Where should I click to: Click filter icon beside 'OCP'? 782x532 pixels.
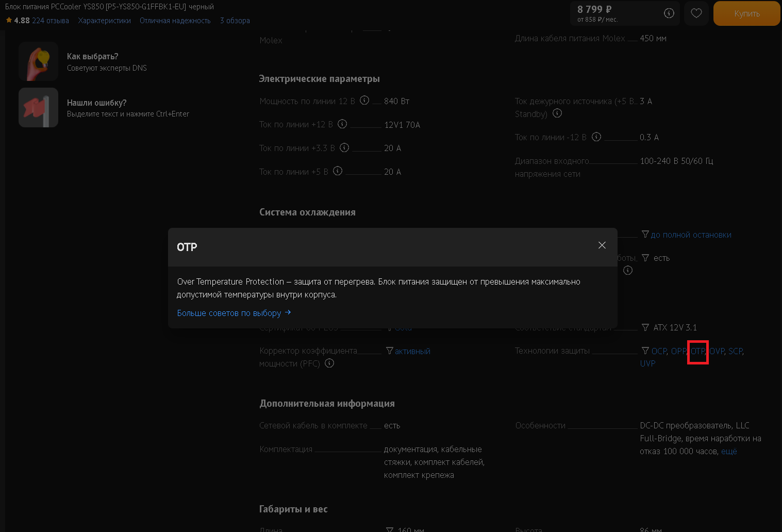point(645,351)
